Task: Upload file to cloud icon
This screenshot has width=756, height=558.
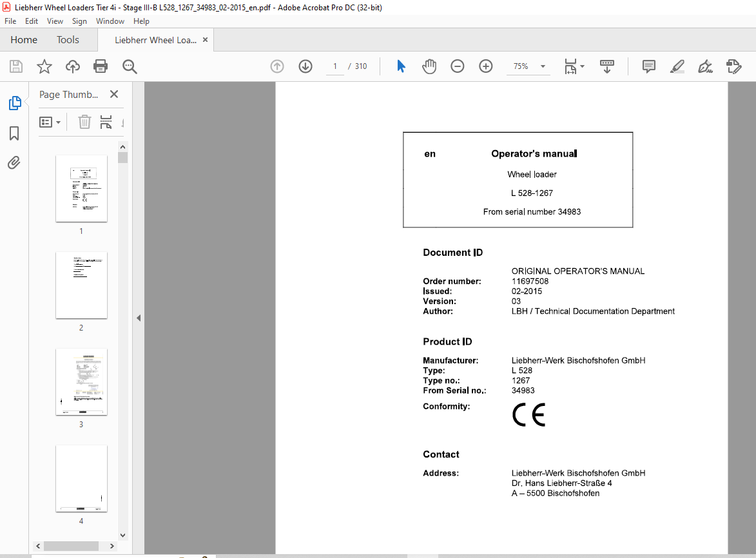Action: pos(73,66)
